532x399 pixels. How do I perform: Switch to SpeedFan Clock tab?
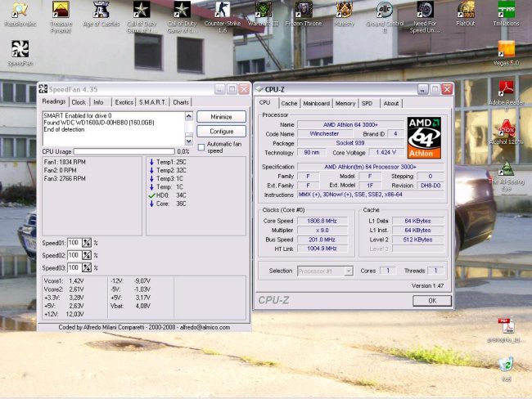(79, 102)
